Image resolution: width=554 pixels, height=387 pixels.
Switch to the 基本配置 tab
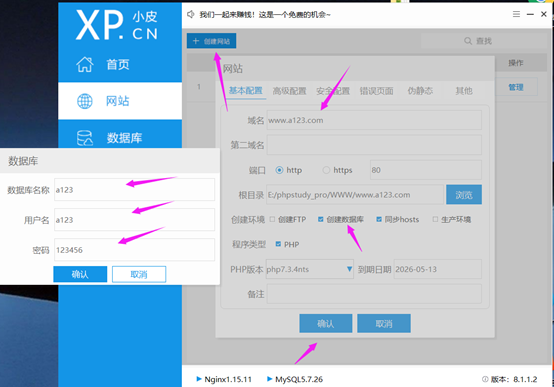coord(246,90)
